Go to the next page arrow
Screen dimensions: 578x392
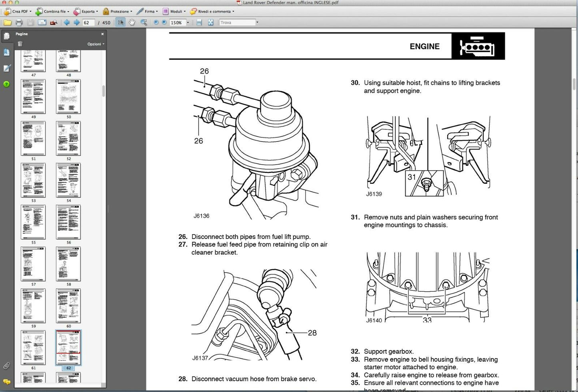[76, 23]
